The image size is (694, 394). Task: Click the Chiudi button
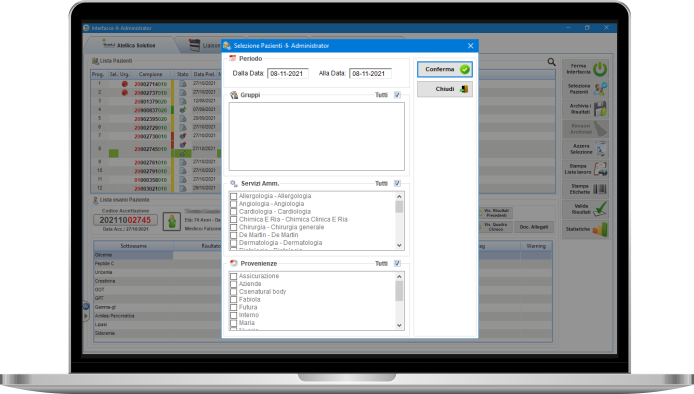pyautogui.click(x=445, y=89)
